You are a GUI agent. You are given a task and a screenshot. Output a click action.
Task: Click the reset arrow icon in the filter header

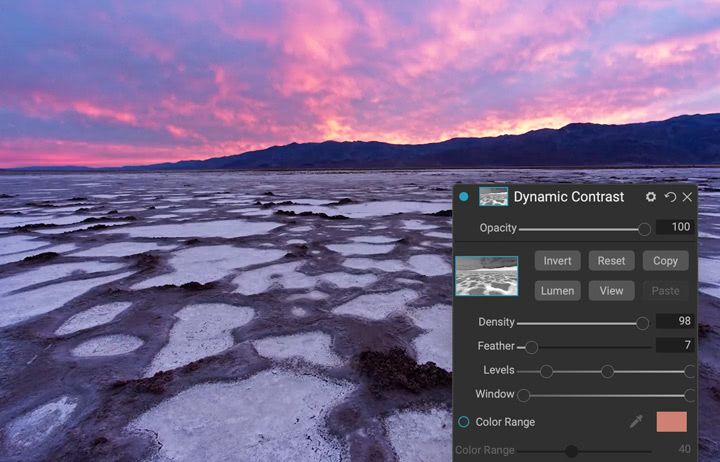670,197
